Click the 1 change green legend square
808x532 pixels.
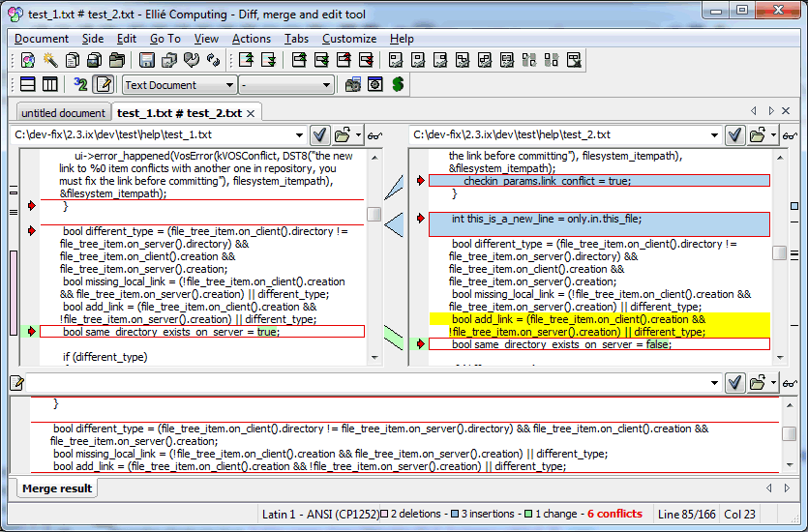tap(528, 514)
